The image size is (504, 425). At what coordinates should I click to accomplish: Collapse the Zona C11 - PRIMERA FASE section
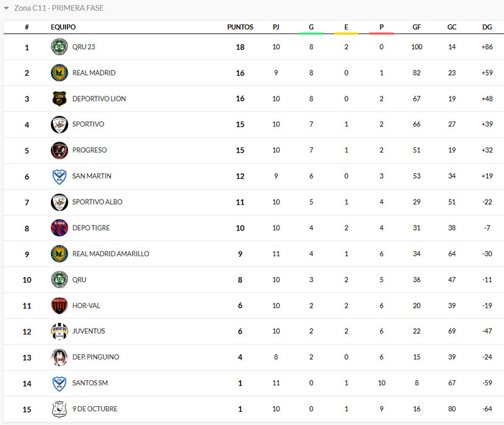click(7, 8)
